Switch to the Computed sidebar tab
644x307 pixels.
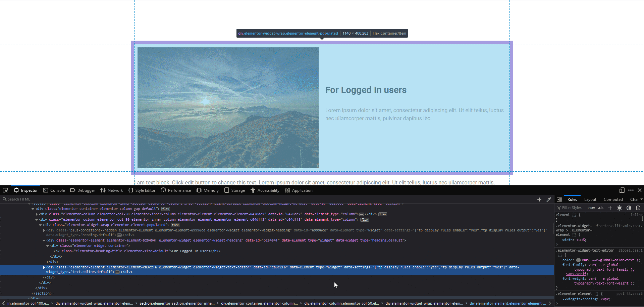613,200
